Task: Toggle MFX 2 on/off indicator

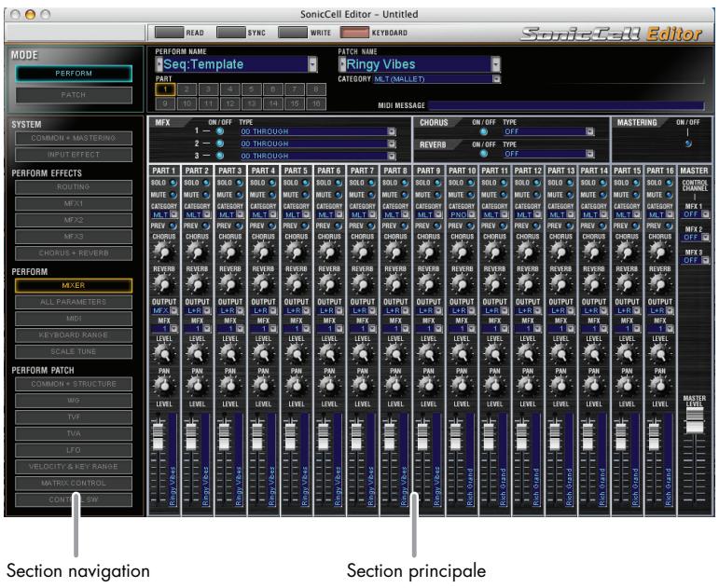Action: pyautogui.click(x=220, y=144)
